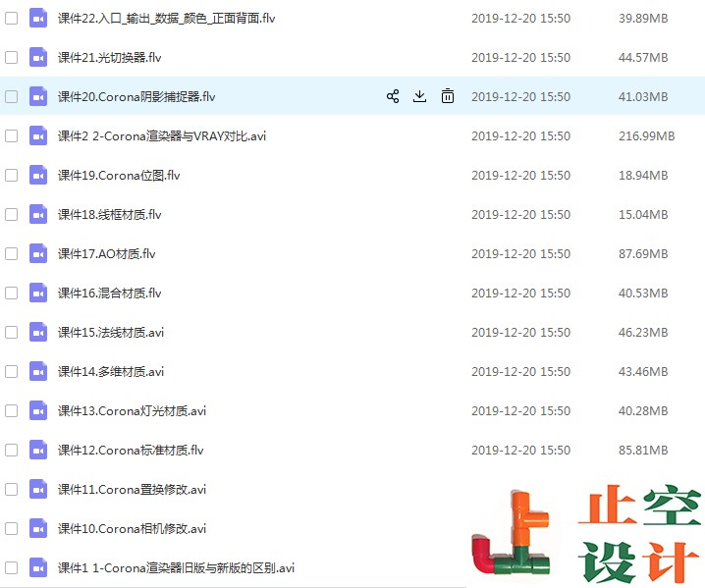Open file name 课件14.多维材质.avi
Viewport: 705px width, 588px height.
(x=111, y=371)
